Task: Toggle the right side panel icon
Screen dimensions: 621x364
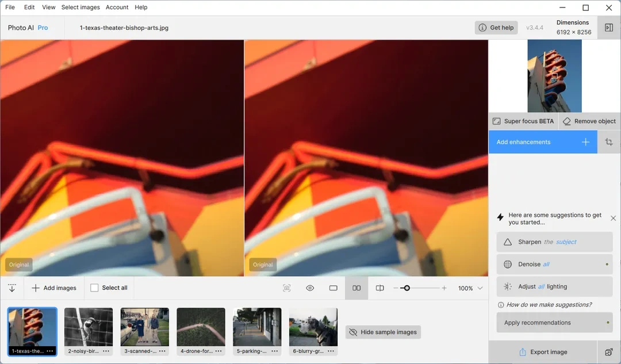Action: [609, 28]
